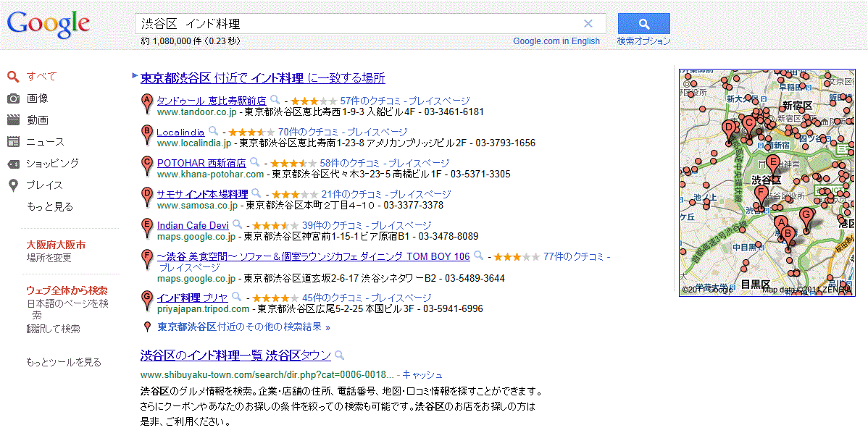This screenshot has width=868, height=433.
Task: Expand もっとツールを見る
Action: [x=64, y=362]
